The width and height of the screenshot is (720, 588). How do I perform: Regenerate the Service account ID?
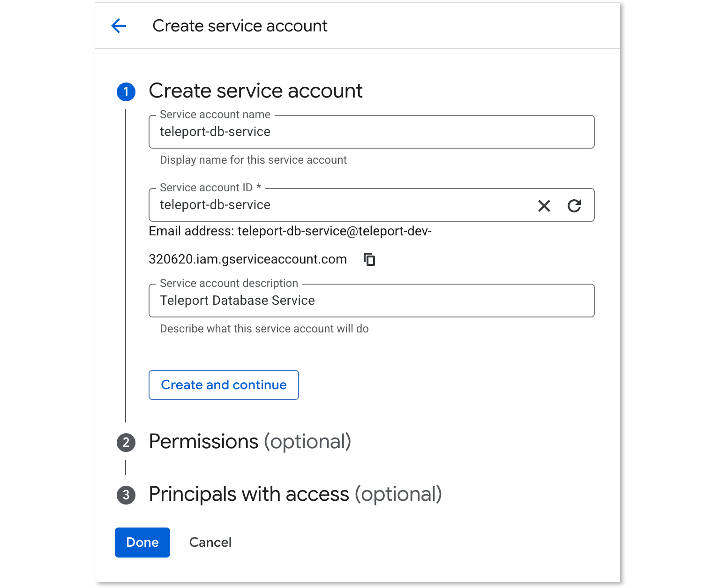pyautogui.click(x=575, y=205)
